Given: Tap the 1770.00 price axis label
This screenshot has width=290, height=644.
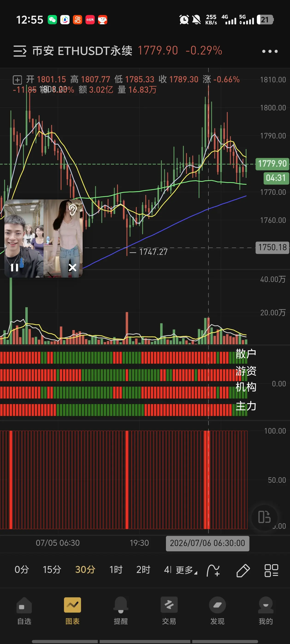Looking at the screenshot, I should click(x=273, y=192).
